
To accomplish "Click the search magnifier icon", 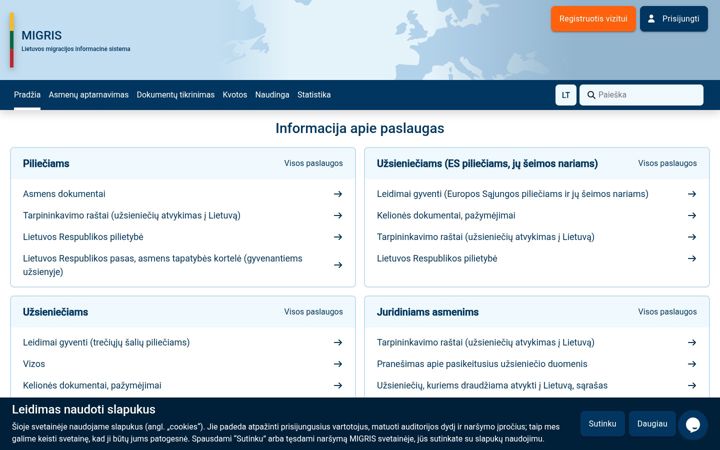I will pos(591,95).
